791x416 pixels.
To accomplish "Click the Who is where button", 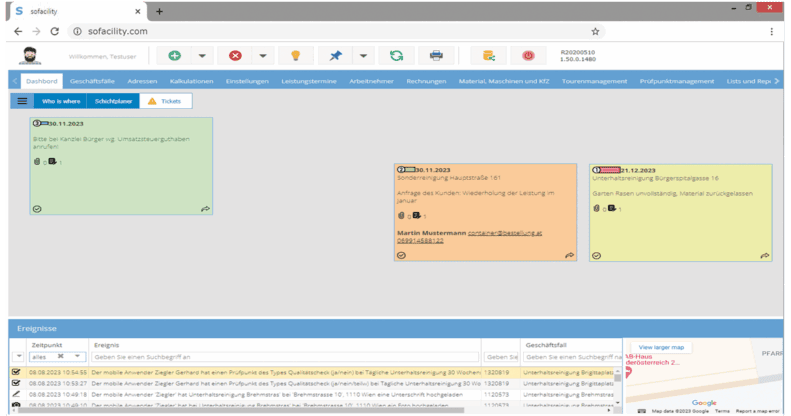I will [x=61, y=101].
